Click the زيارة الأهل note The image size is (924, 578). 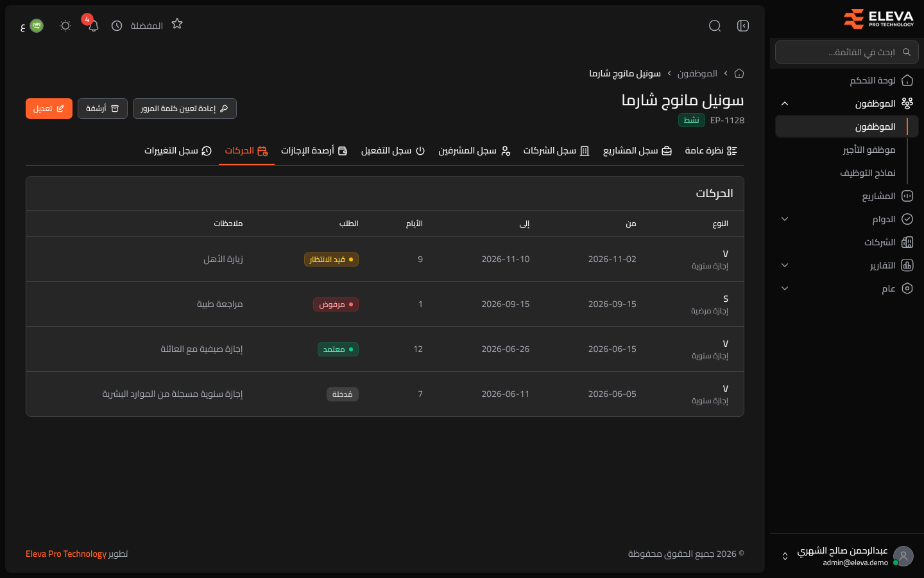click(x=223, y=259)
